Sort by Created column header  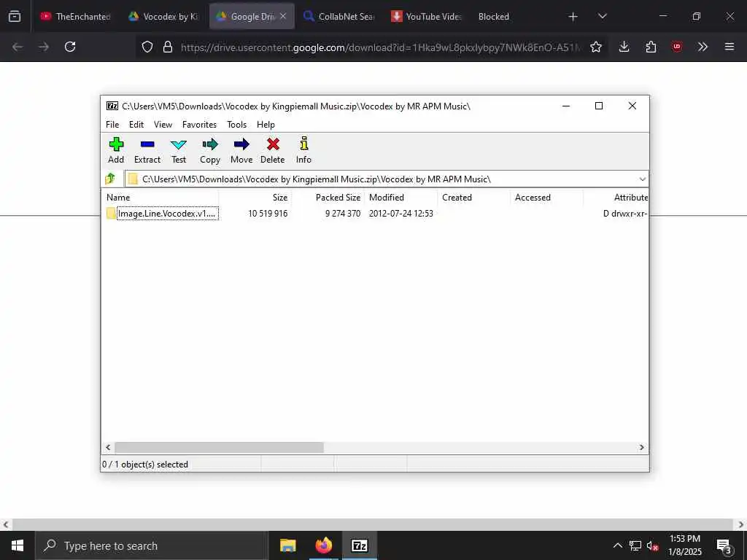click(473, 197)
